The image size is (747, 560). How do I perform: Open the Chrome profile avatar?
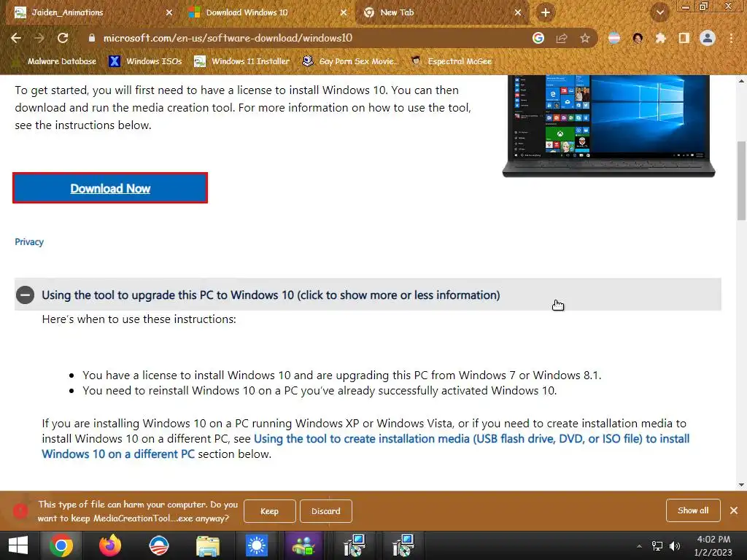[708, 38]
